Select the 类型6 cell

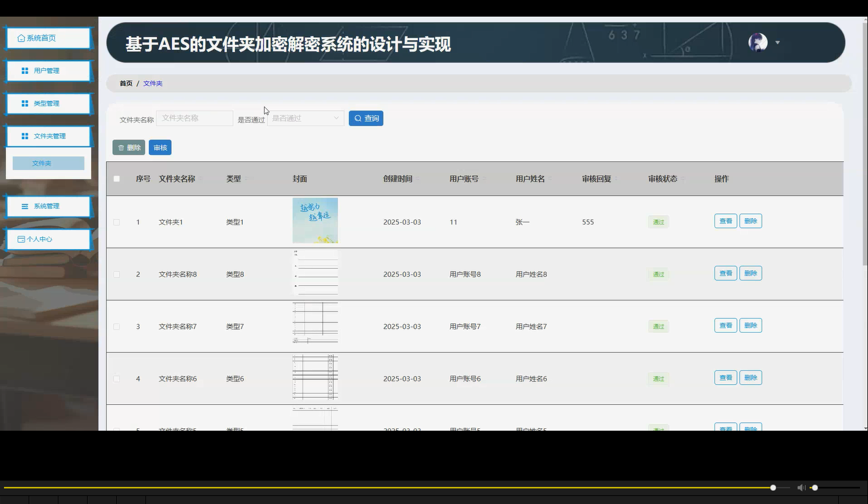coord(235,379)
